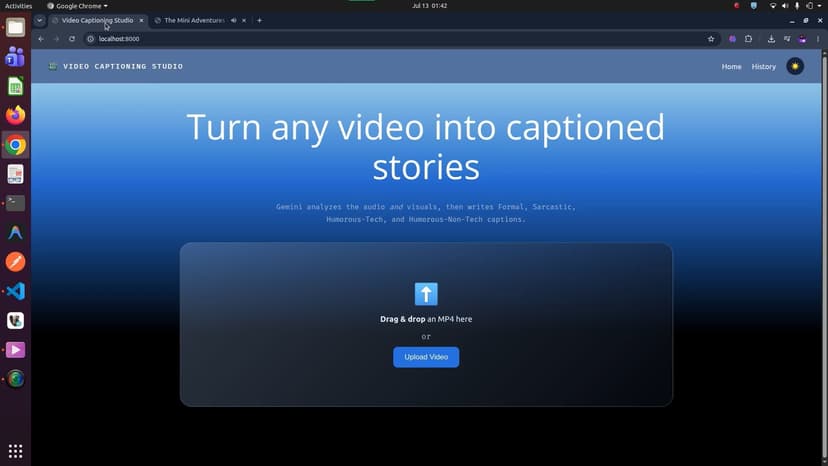This screenshot has height=466, width=828.
Task: Open the Chrome profile avatar
Action: point(802,39)
